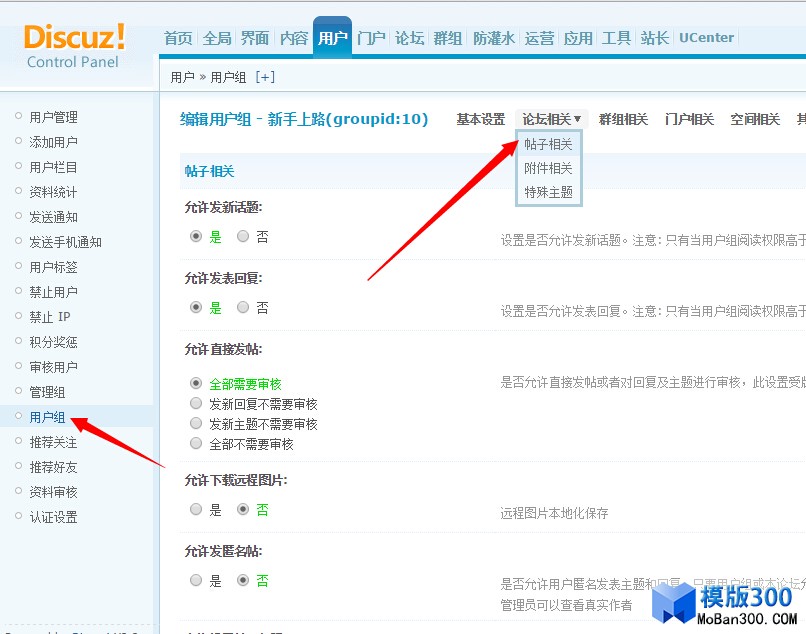Select 是 for 允许下载远程图片
806x634 pixels.
pos(196,510)
